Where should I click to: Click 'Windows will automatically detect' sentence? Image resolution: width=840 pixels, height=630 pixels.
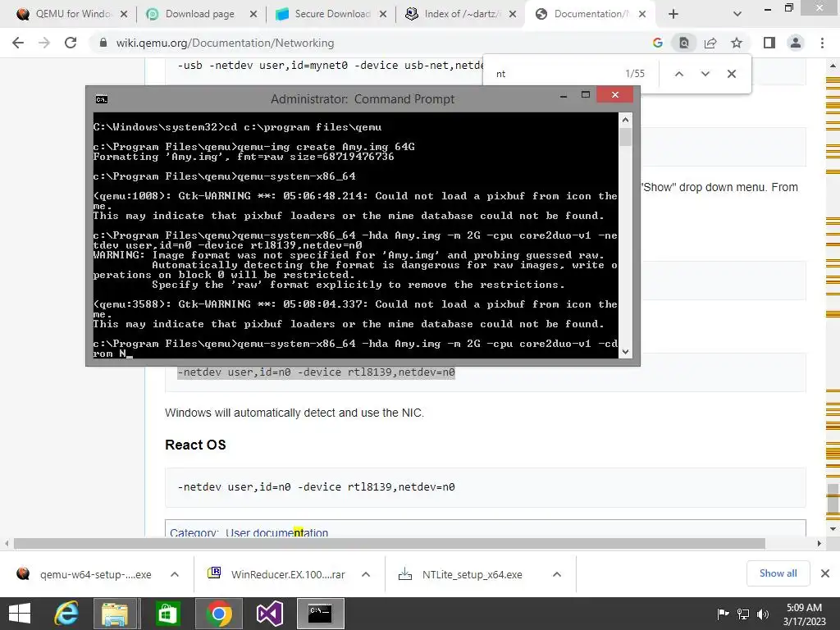[294, 413]
